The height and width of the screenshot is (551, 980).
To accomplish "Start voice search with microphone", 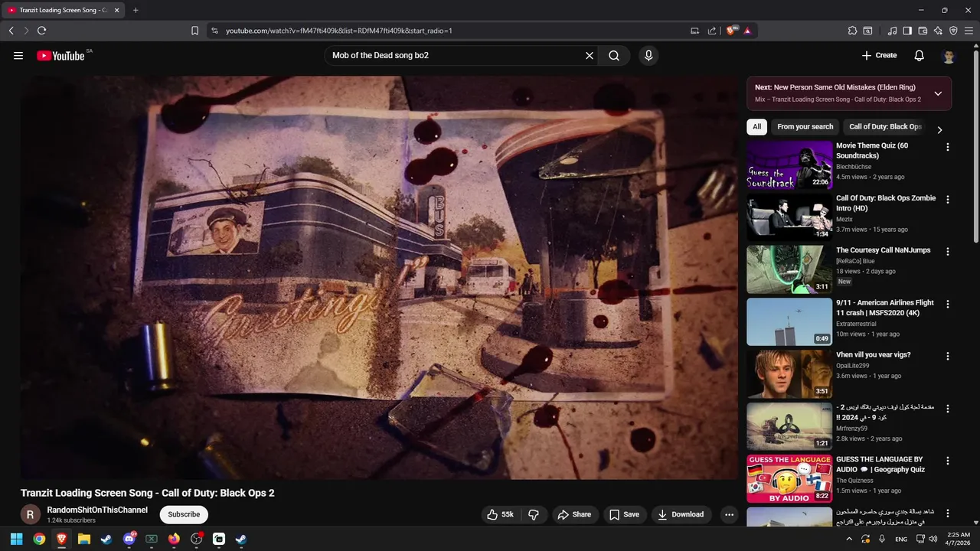I will point(648,56).
